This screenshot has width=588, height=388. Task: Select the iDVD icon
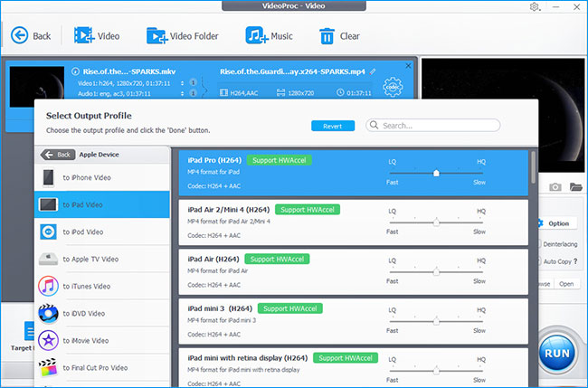[x=48, y=314]
